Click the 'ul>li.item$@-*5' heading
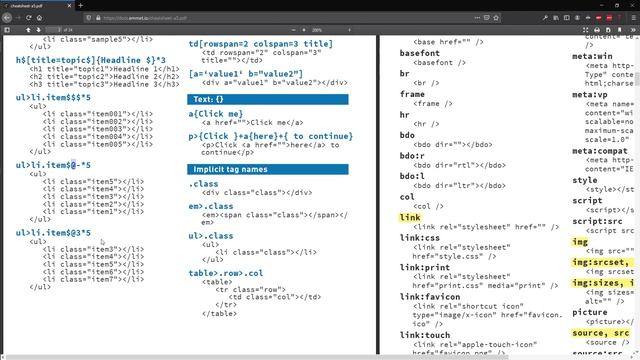Image resolution: width=640 pixels, height=360 pixels. [53, 165]
